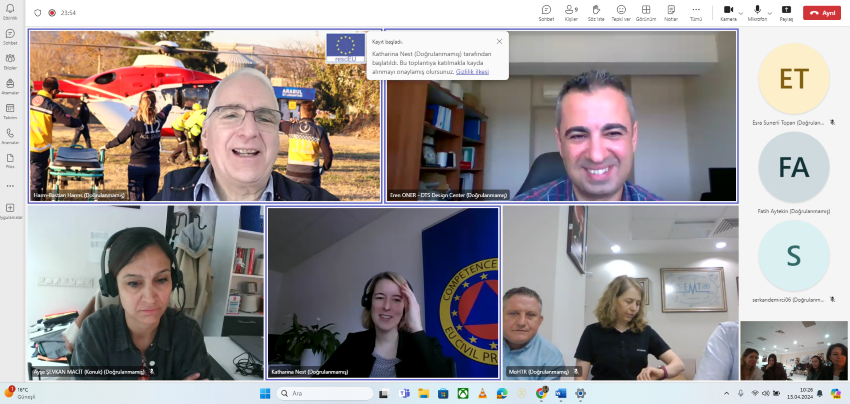The image size is (850, 404).
Task: Click the Paylaş share screen icon
Action: coord(786,12)
